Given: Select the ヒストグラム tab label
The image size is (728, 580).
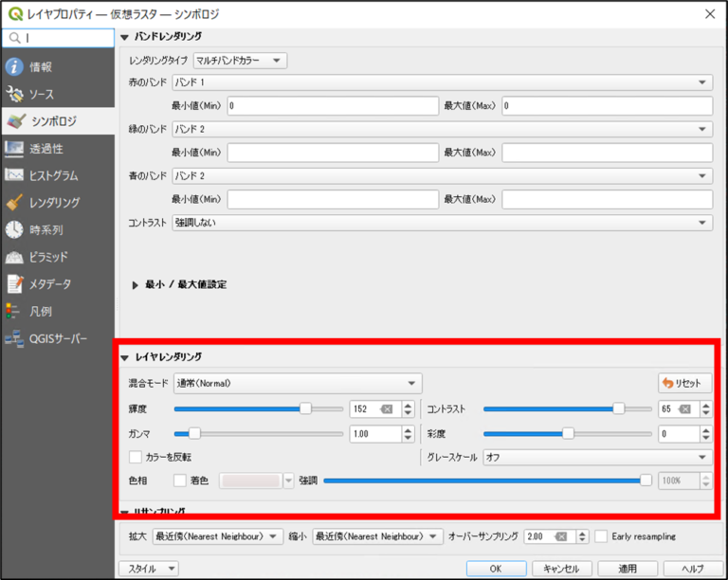Looking at the screenshot, I should 54,175.
